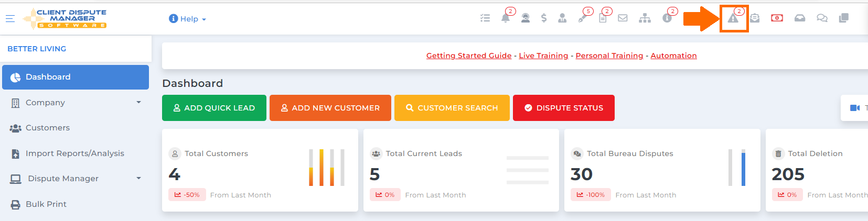
Task: Click the CUSTOMER SEARCH button
Action: point(452,108)
